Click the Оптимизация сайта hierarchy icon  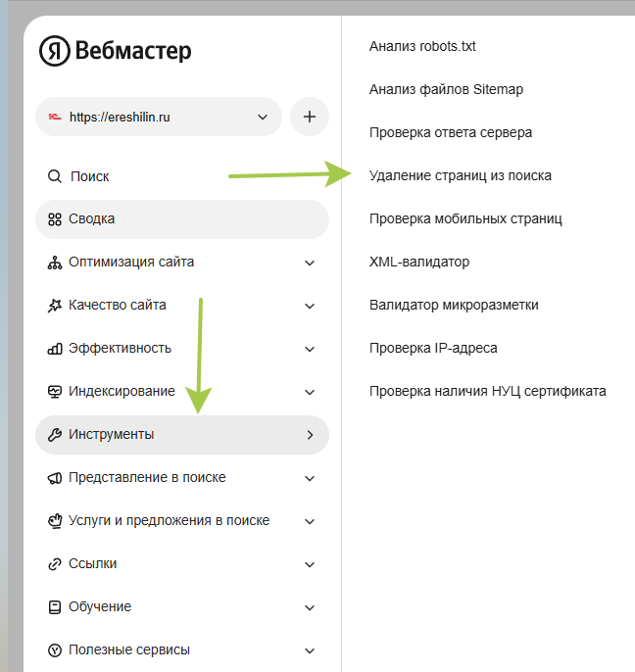(x=55, y=263)
